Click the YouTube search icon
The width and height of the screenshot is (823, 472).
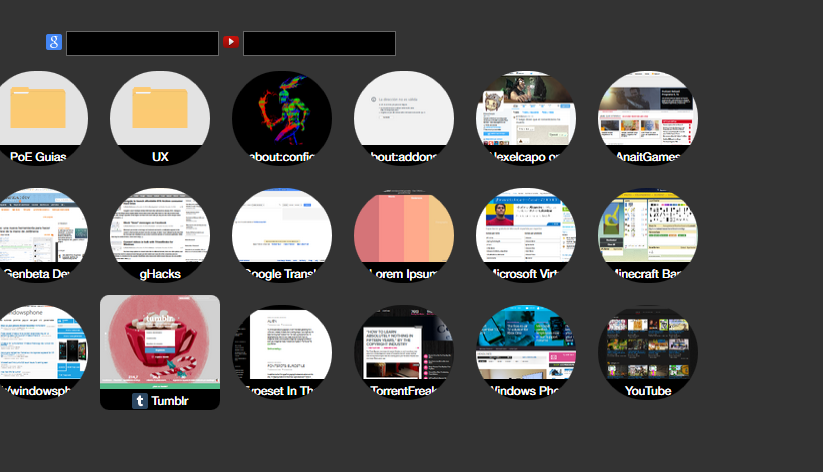coord(231,42)
